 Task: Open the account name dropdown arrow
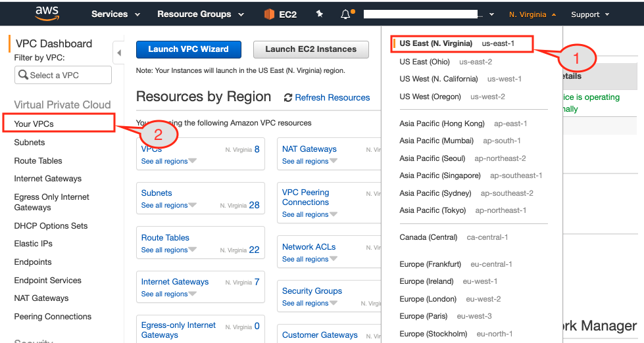click(491, 14)
